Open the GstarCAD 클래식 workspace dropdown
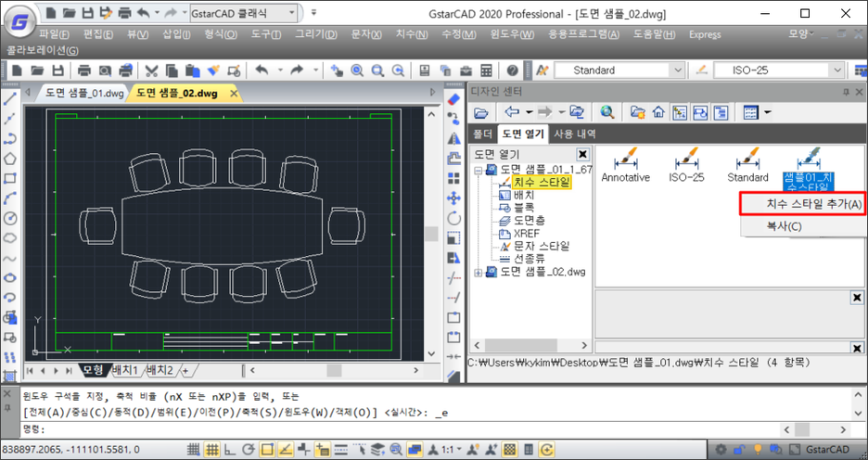This screenshot has width=868, height=460. point(293,13)
